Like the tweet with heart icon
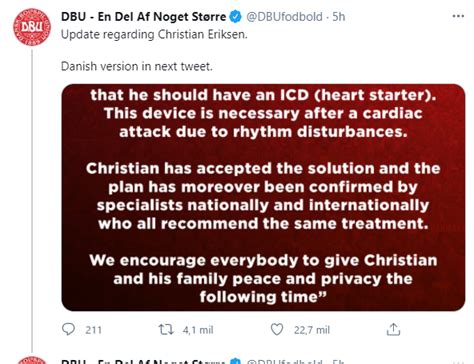This screenshot has height=364, width=474. pos(277,329)
